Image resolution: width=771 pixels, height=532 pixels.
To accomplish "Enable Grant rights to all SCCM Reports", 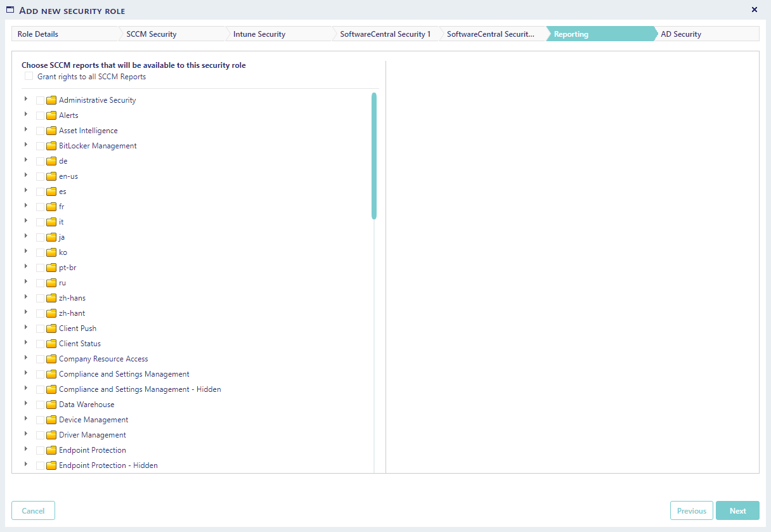I will (x=29, y=77).
